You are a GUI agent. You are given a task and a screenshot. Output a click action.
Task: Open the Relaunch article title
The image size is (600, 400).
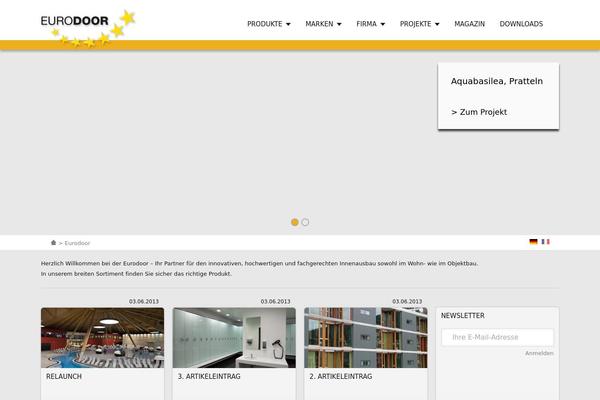click(64, 376)
